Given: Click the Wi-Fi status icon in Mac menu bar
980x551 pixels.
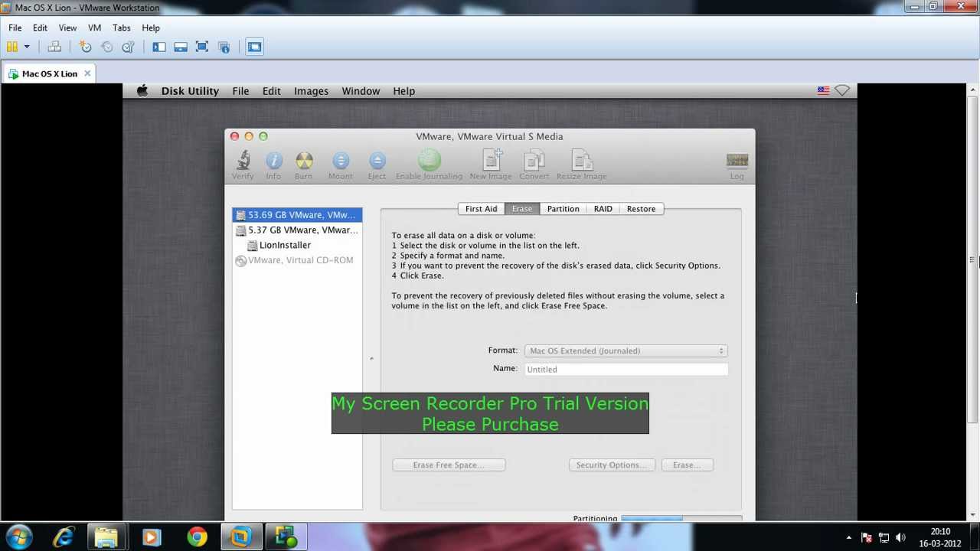Looking at the screenshot, I should tap(842, 90).
